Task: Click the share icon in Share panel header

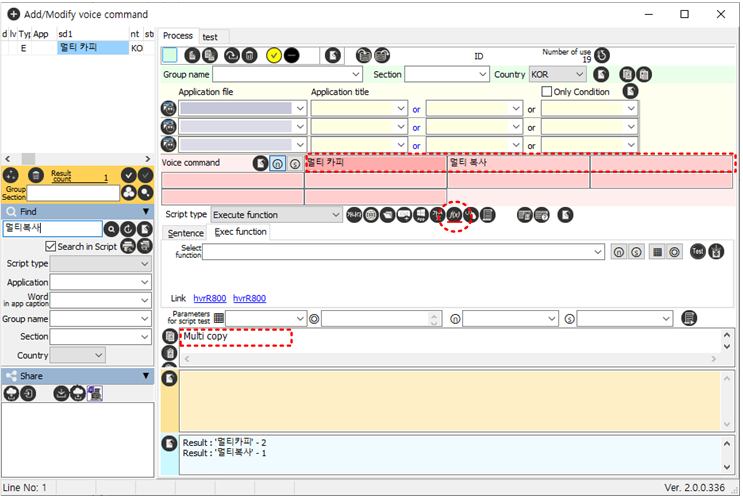Action: coord(12,375)
